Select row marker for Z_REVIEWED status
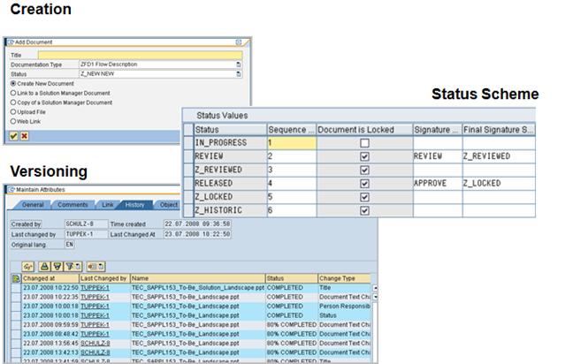Image resolution: width=588 pixels, height=364 pixels. (x=188, y=170)
